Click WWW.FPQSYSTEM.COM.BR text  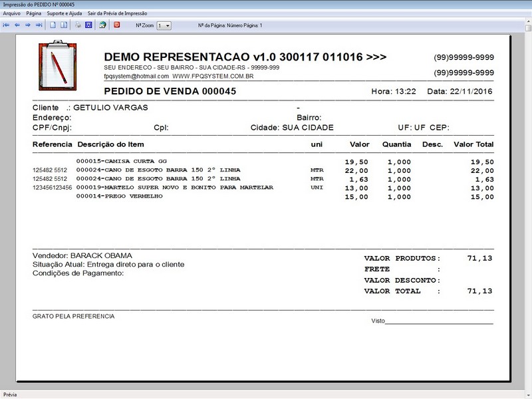(213, 76)
